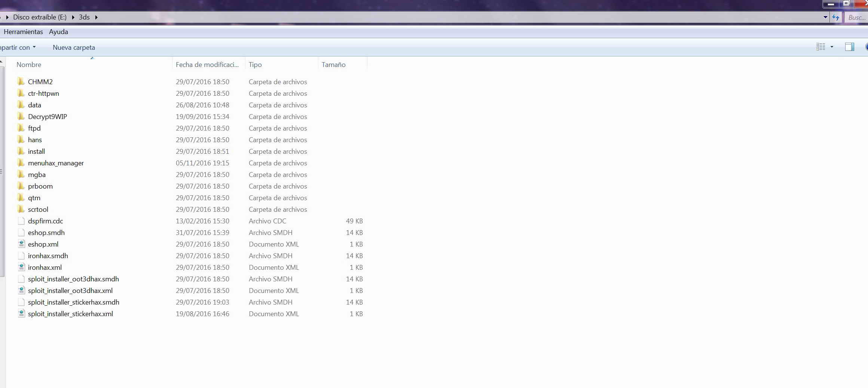
Task: Select the eshop.xml file name
Action: point(43,244)
